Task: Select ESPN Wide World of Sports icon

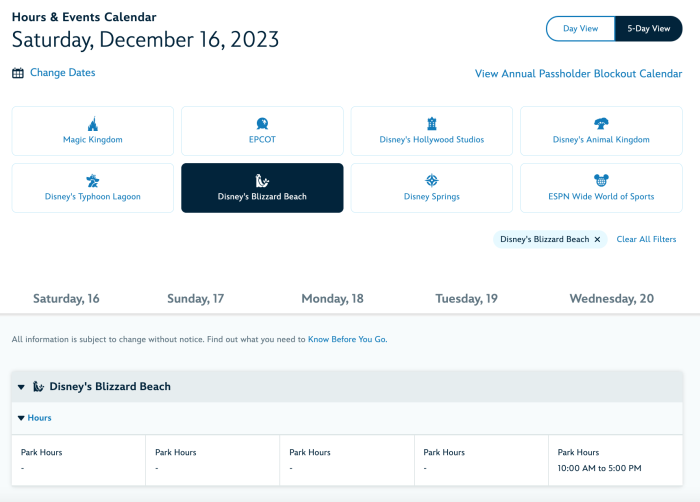Action: (x=601, y=180)
